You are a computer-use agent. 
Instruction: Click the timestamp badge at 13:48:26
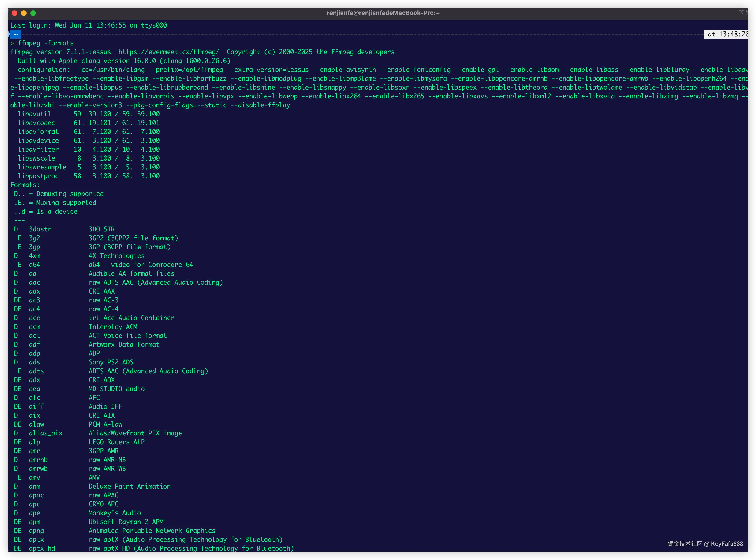726,34
